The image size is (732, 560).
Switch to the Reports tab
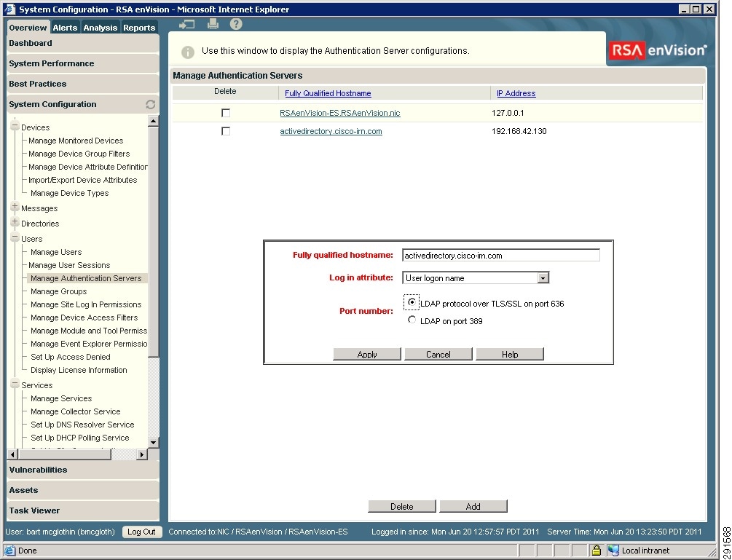[x=139, y=28]
